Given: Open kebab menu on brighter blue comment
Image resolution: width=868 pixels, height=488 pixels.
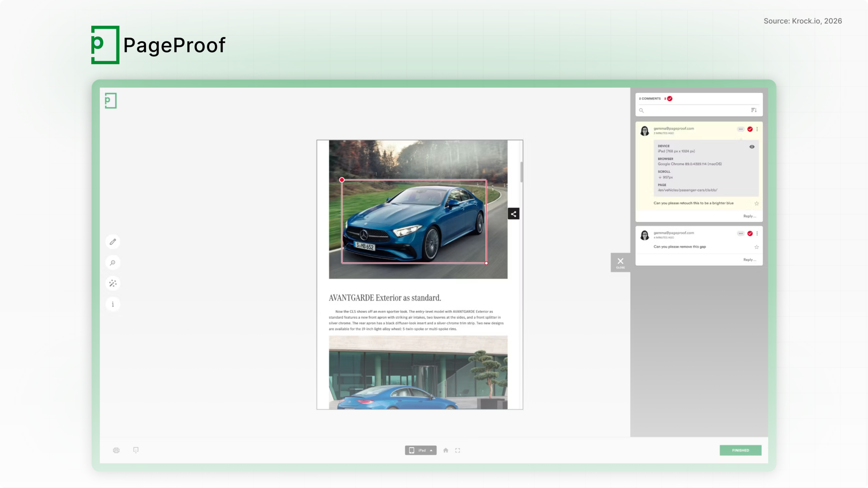Looking at the screenshot, I should tap(757, 129).
